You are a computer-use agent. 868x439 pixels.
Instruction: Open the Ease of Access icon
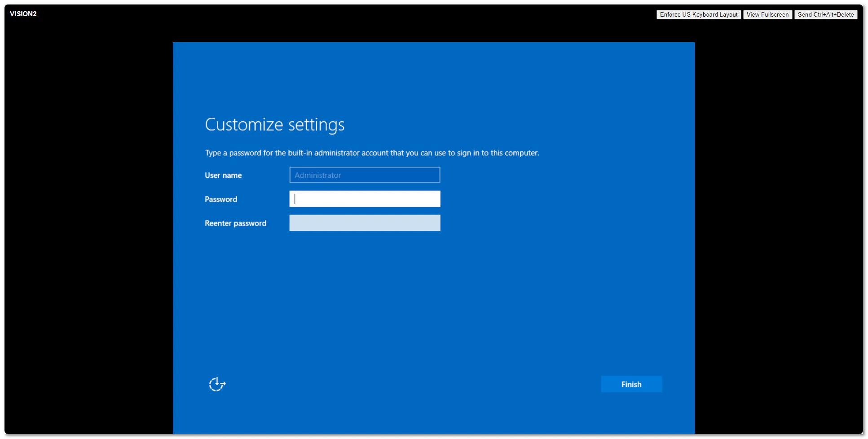click(x=217, y=384)
